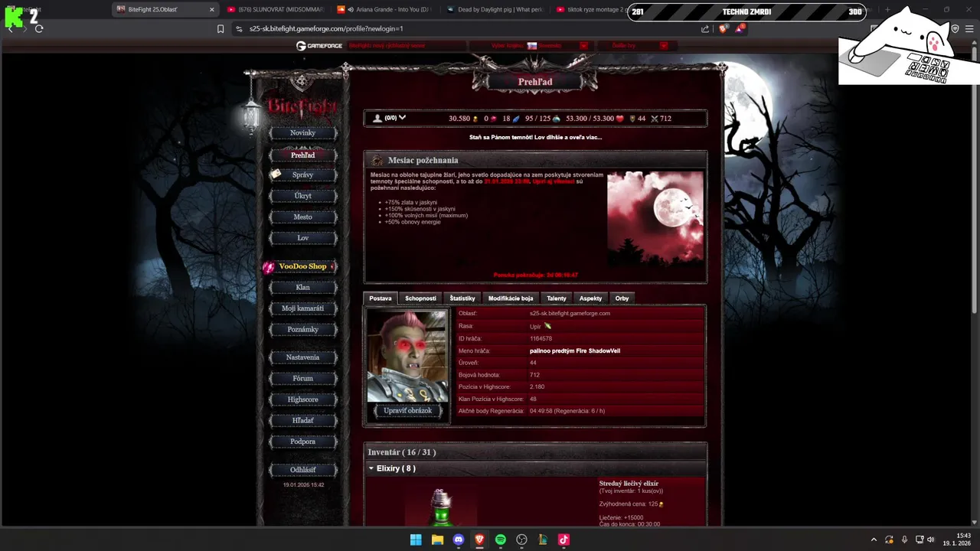The image size is (980, 551).
Task: Open Novinky in the sidebar menu
Action: [303, 133]
